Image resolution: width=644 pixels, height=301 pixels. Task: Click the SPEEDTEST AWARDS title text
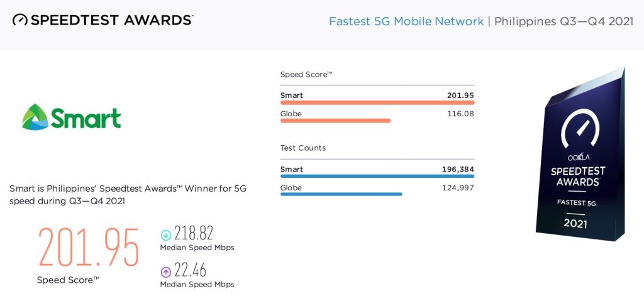[x=112, y=19]
